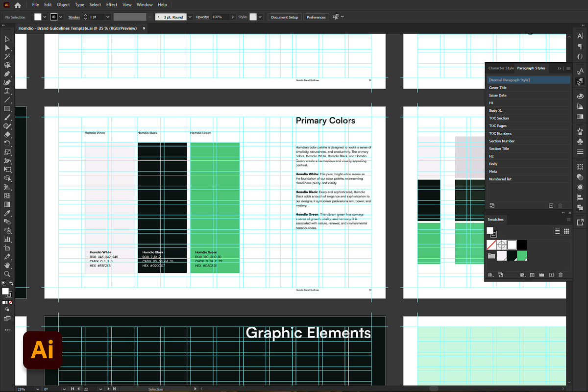Pick the Pen tool

coord(7,74)
